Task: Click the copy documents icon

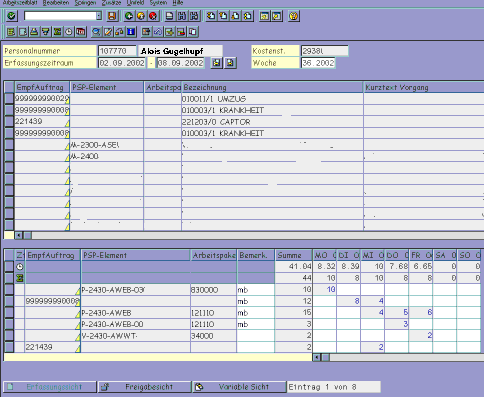Action: point(193,32)
